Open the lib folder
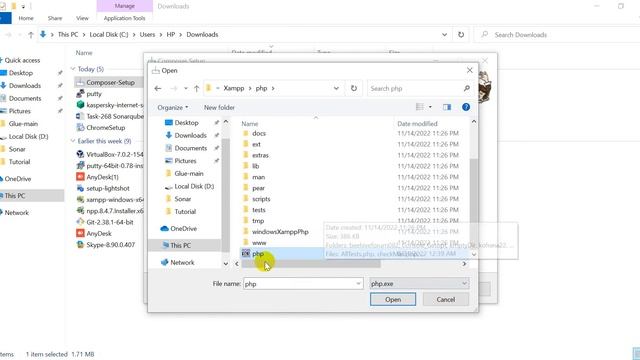 [x=256, y=166]
